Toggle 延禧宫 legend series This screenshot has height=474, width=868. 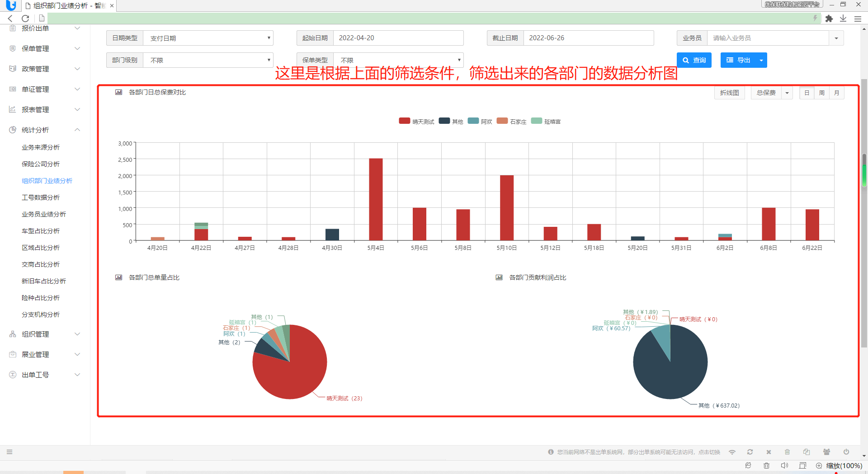pos(546,121)
